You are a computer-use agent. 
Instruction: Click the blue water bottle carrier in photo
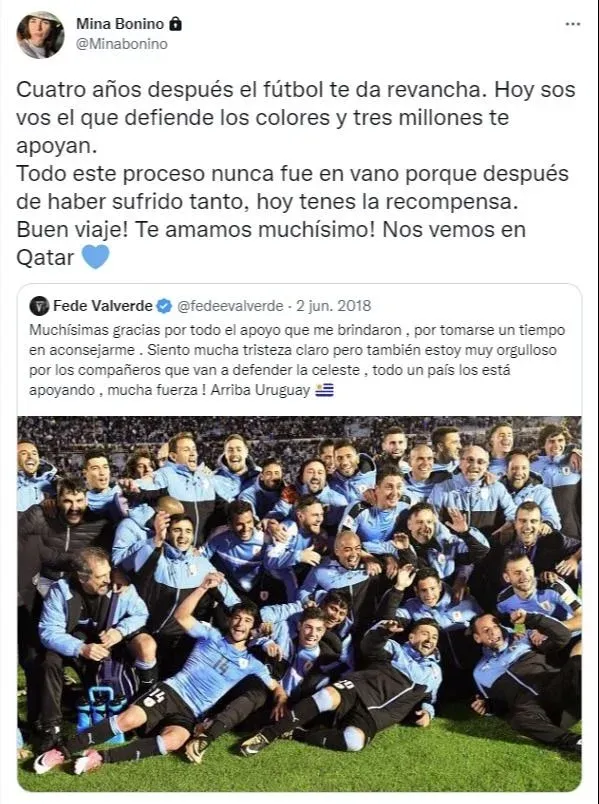pos(101,710)
